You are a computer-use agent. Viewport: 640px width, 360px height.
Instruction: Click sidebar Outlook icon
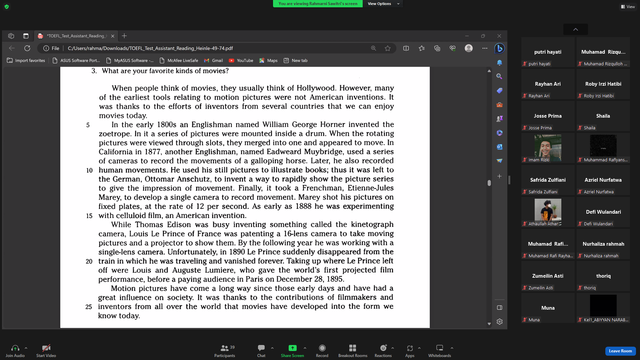pos(499,147)
